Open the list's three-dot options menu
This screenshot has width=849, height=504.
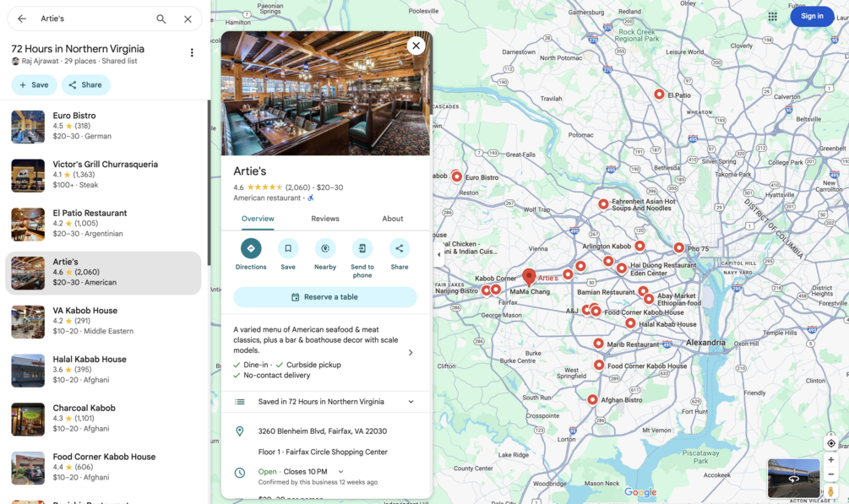192,52
